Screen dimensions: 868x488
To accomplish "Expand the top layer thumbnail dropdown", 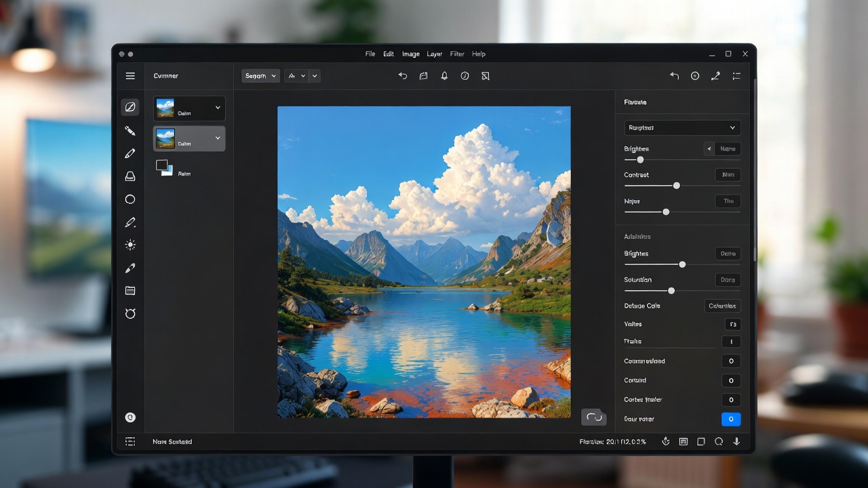I will tap(217, 108).
